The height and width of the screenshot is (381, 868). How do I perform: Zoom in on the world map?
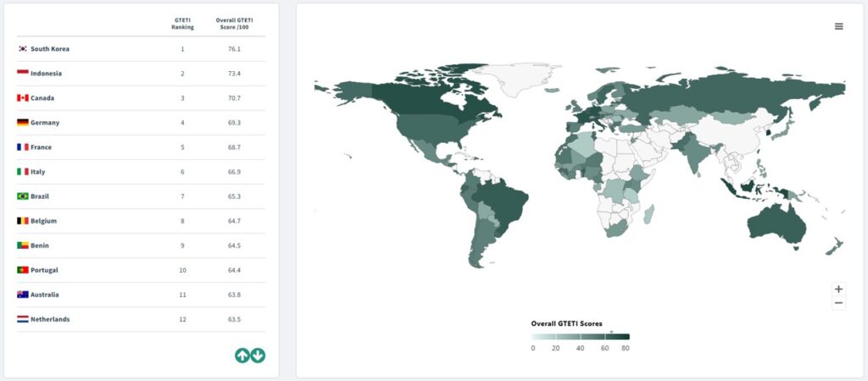point(838,289)
